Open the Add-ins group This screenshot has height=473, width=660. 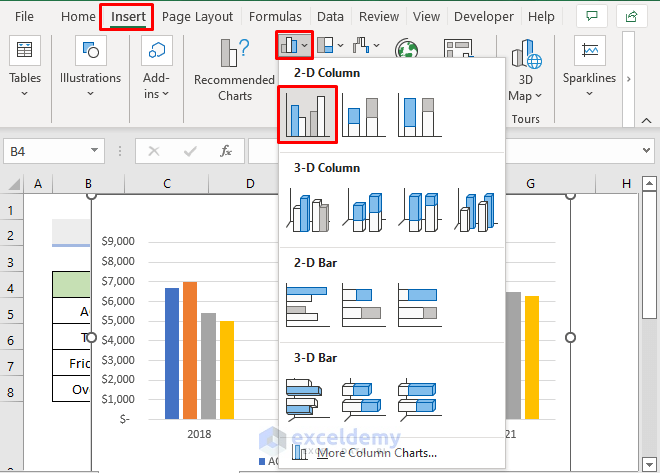(157, 68)
